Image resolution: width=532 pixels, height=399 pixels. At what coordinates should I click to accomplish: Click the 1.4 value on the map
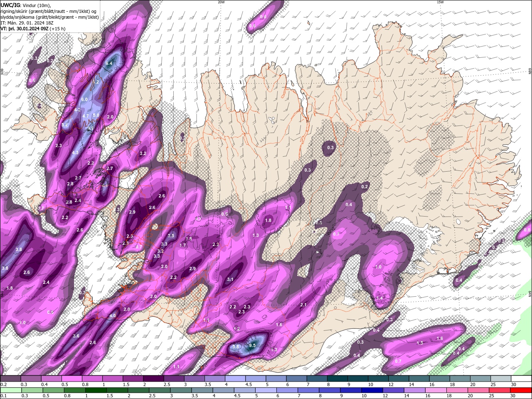pos(379,298)
